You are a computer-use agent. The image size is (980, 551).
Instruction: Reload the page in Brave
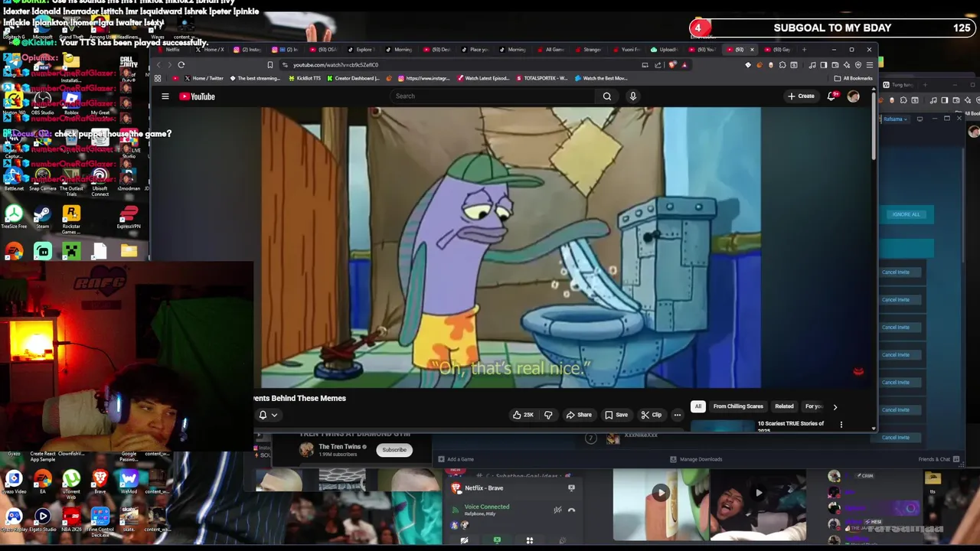pos(181,65)
